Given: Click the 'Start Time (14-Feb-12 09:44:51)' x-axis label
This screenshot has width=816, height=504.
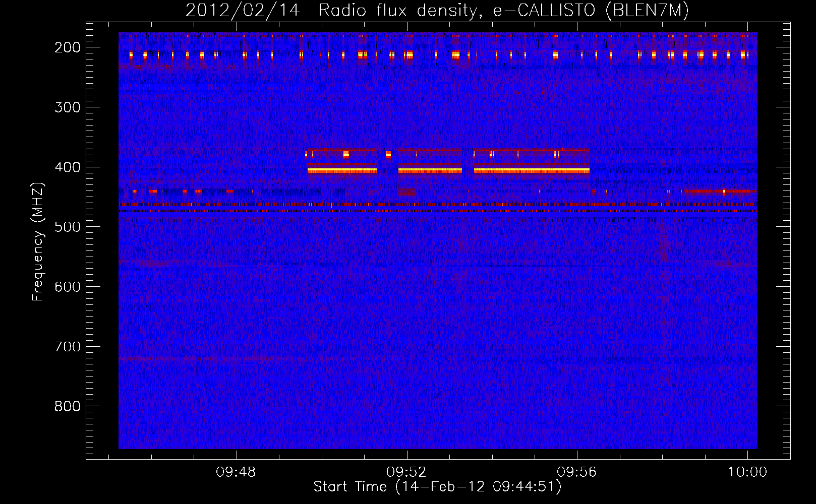Looking at the screenshot, I should point(437,487).
